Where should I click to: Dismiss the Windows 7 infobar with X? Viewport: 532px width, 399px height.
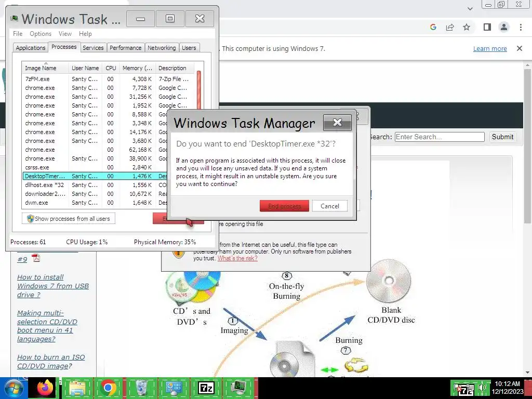click(520, 48)
